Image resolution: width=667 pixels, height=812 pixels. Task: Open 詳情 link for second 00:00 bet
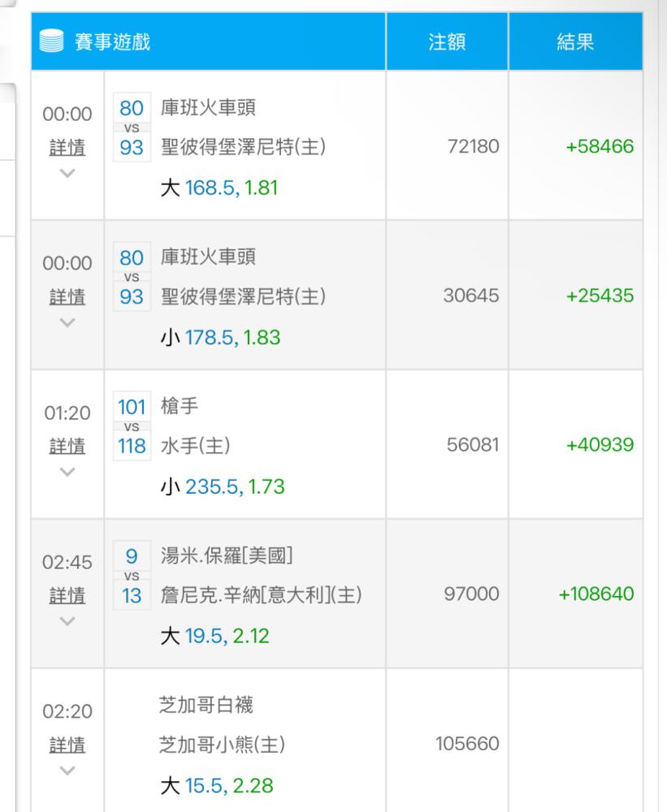(x=67, y=297)
